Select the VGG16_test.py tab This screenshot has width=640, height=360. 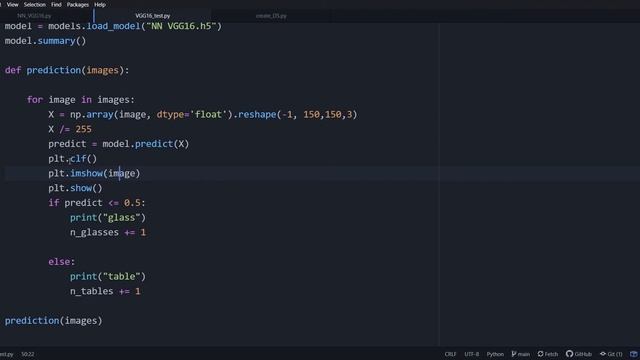pos(153,16)
